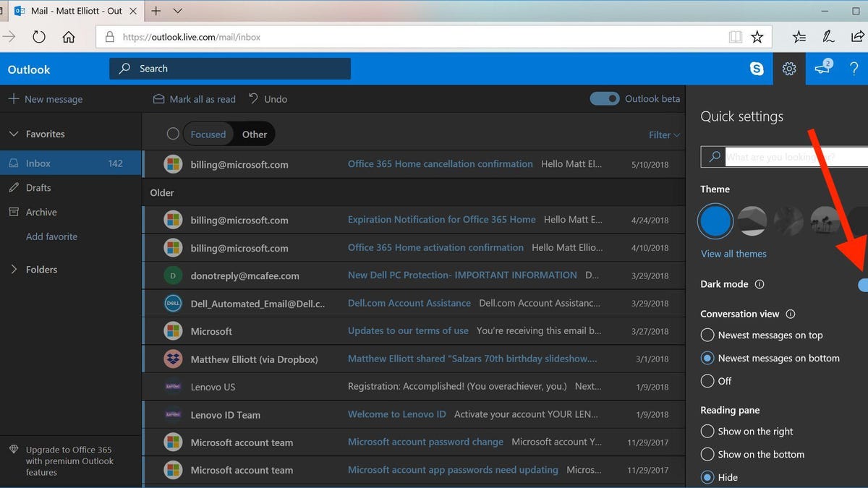
Task: Select Newest messages on top
Action: pos(707,335)
